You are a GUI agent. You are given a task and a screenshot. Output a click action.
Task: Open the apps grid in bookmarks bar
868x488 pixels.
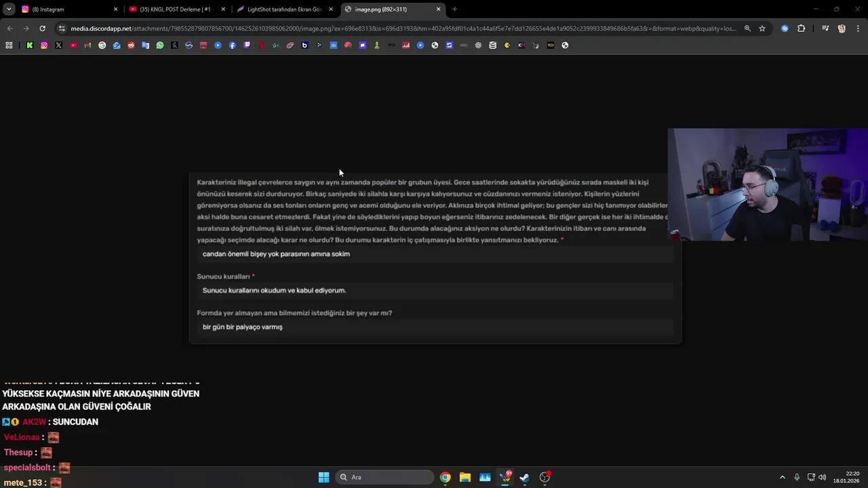(9, 45)
